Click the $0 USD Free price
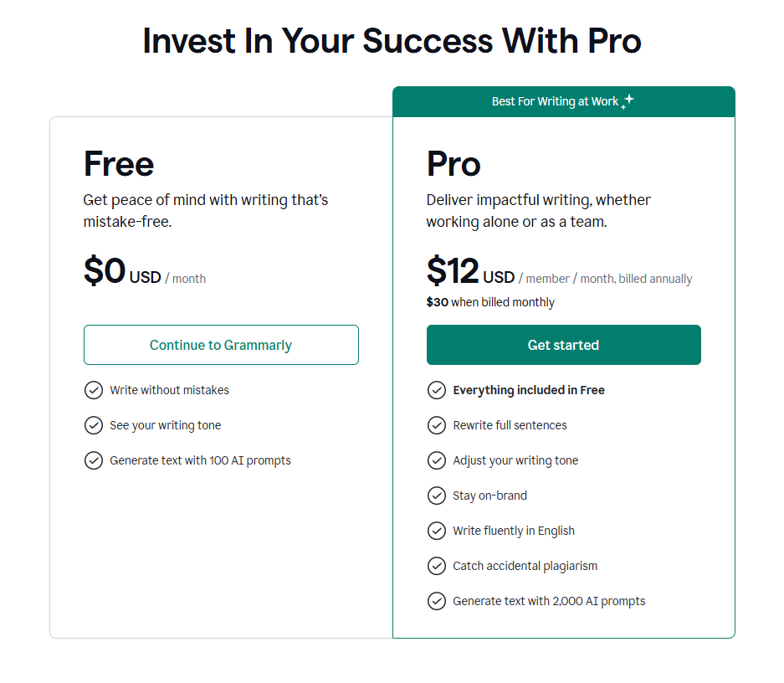This screenshot has height=683, width=784. click(122, 272)
